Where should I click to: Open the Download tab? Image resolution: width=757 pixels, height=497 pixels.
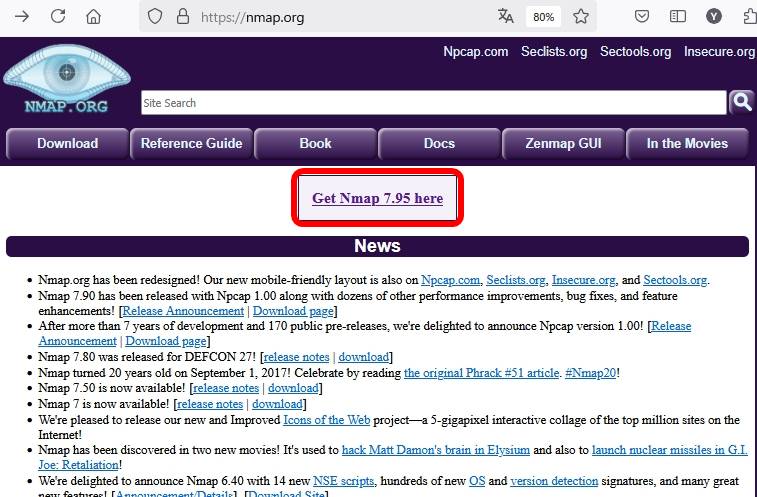point(67,144)
